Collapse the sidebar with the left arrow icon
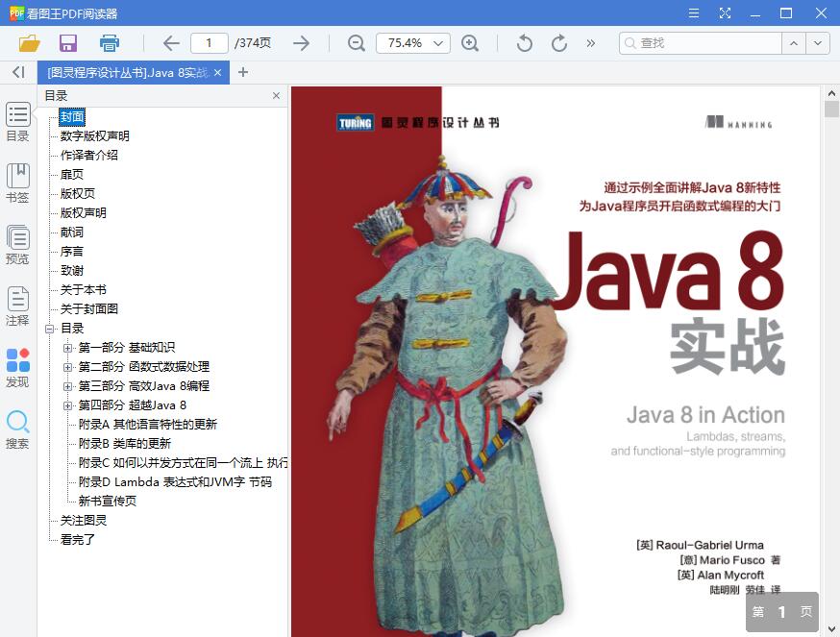Image resolution: width=840 pixels, height=637 pixels. click(x=19, y=72)
